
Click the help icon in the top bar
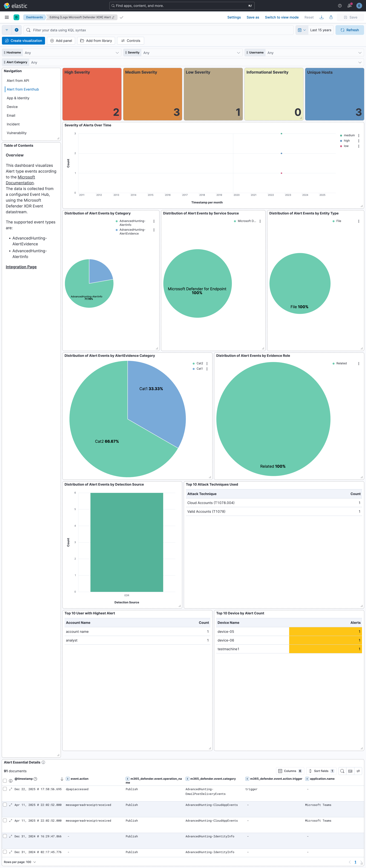coord(340,5)
